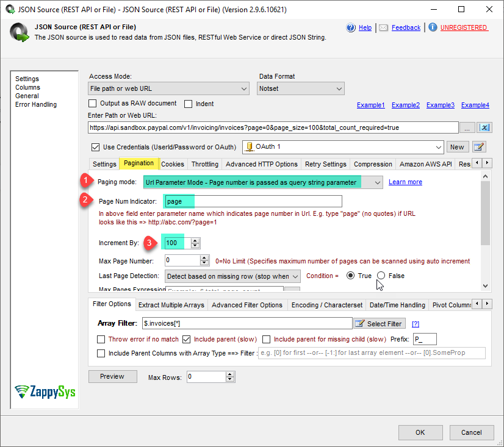Open the Paging mode dropdown
This screenshot has height=447, width=504.
[x=263, y=182]
